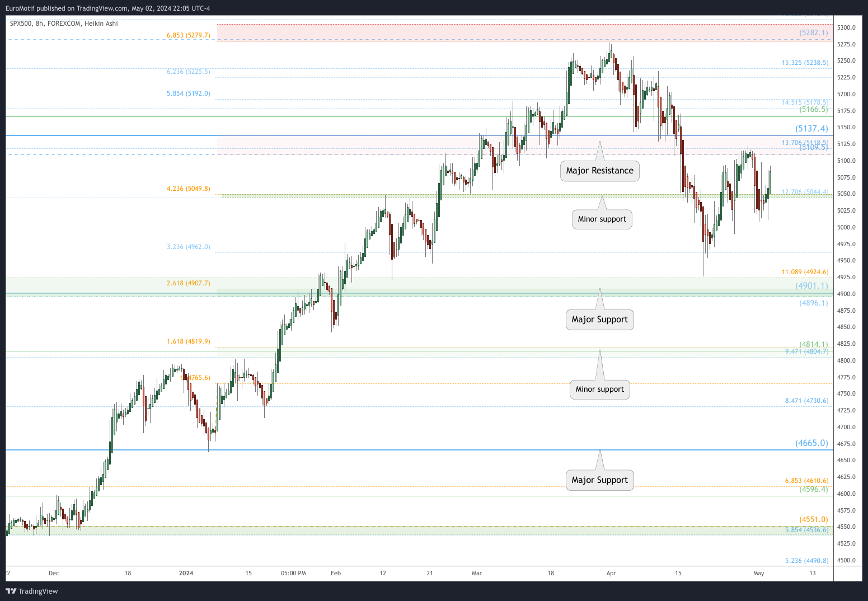The height and width of the screenshot is (601, 868).
Task: Click the "5.236 (4490.8)" level label
Action: pos(806,561)
